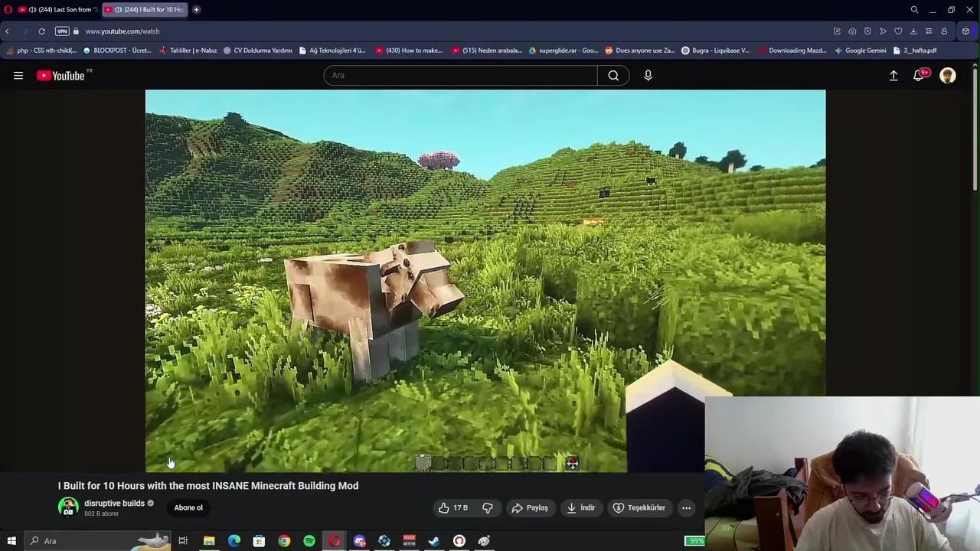Screen dimensions: 980x551
Task: Open the superglide.rar bookmark
Action: click(563, 51)
